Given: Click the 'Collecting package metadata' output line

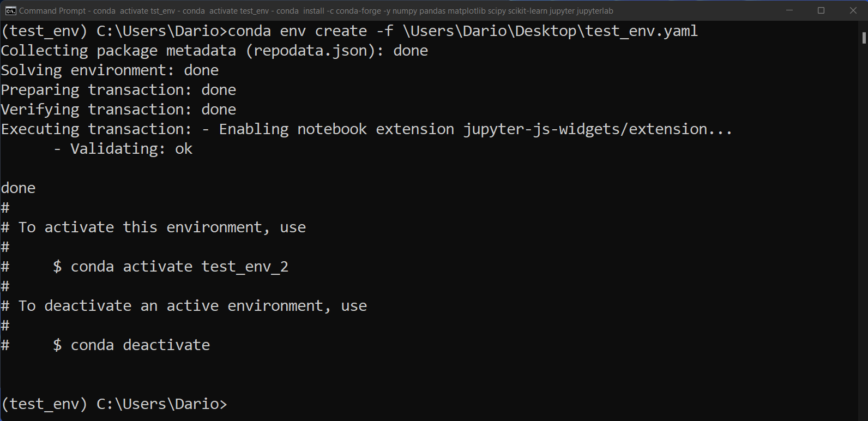Looking at the screenshot, I should (213, 50).
